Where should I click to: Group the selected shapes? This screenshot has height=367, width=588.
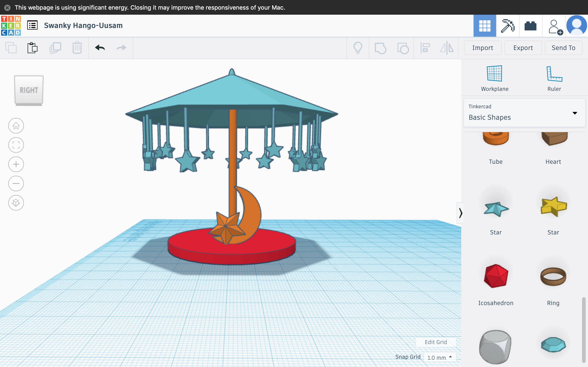(380, 47)
